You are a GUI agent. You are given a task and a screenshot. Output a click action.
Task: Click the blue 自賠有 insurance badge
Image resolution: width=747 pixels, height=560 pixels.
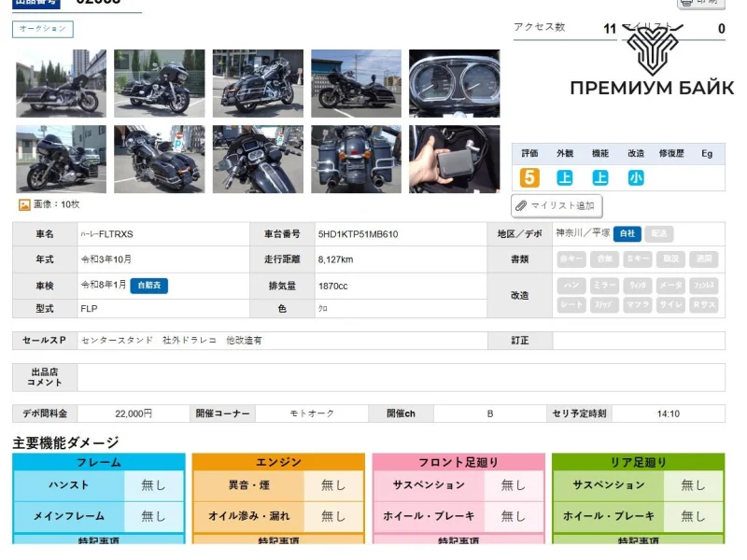pyautogui.click(x=148, y=285)
